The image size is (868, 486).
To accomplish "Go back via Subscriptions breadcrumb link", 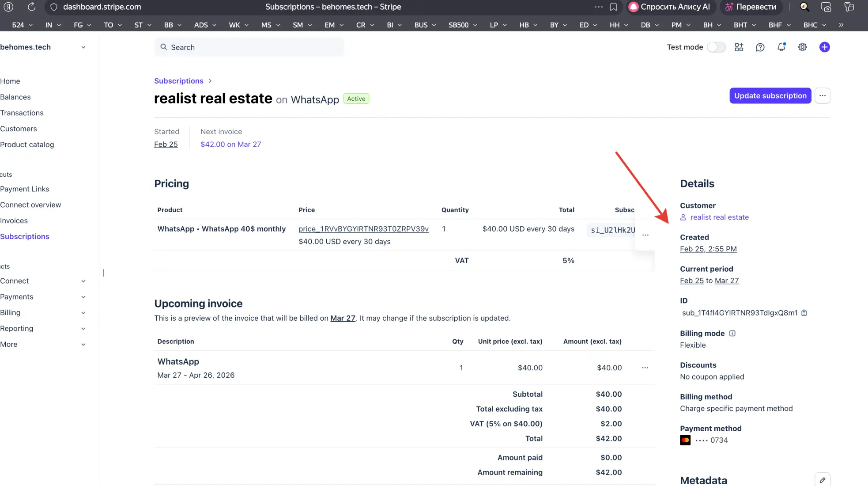I will [x=178, y=81].
